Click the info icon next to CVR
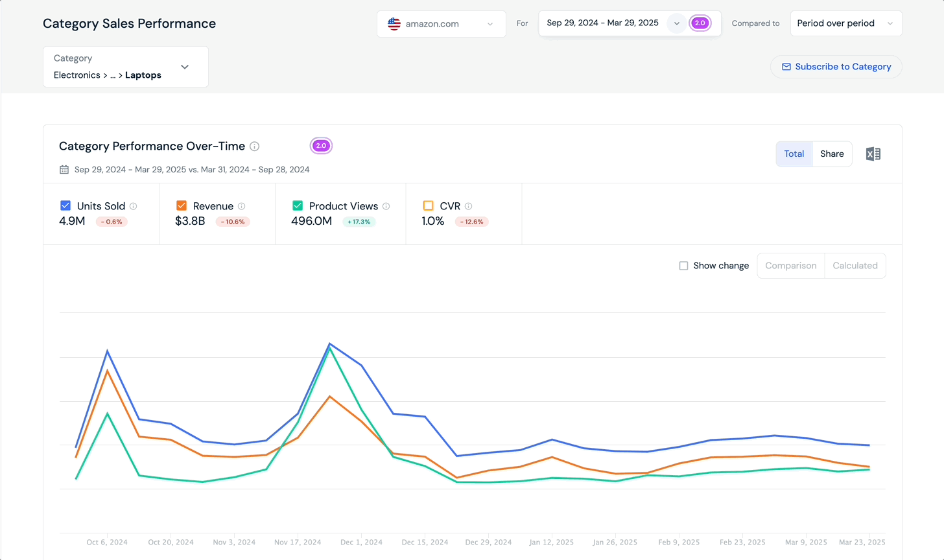This screenshot has height=560, width=944. tap(467, 205)
